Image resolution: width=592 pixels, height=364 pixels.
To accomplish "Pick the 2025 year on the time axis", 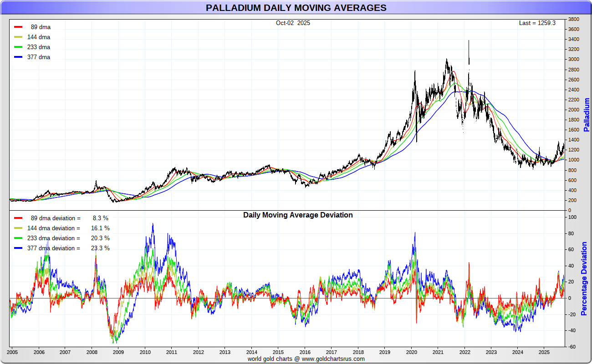I will 544,352.
